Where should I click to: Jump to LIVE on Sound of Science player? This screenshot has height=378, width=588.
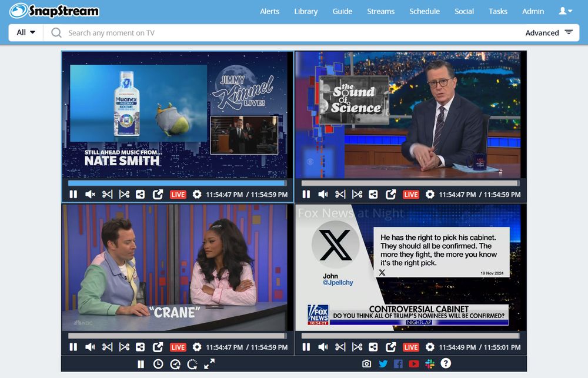[x=410, y=195]
